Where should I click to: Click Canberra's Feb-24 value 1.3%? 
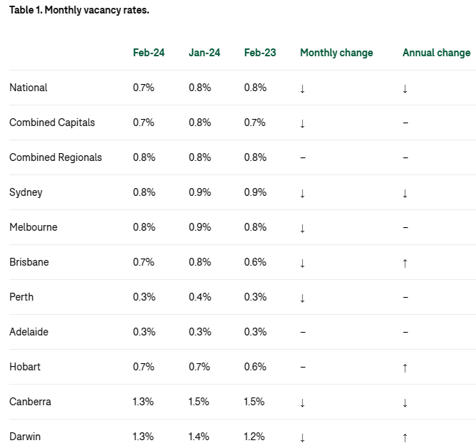pyautogui.click(x=143, y=402)
